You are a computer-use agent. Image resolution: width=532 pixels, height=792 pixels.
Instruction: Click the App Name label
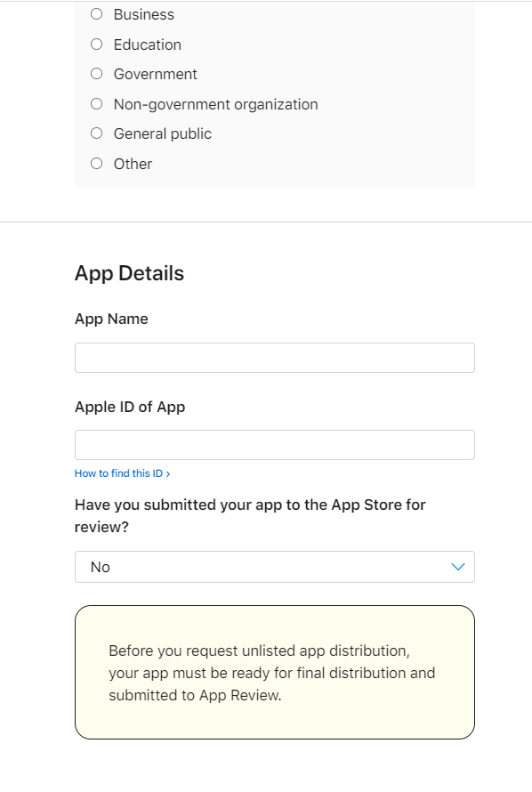[x=111, y=319]
